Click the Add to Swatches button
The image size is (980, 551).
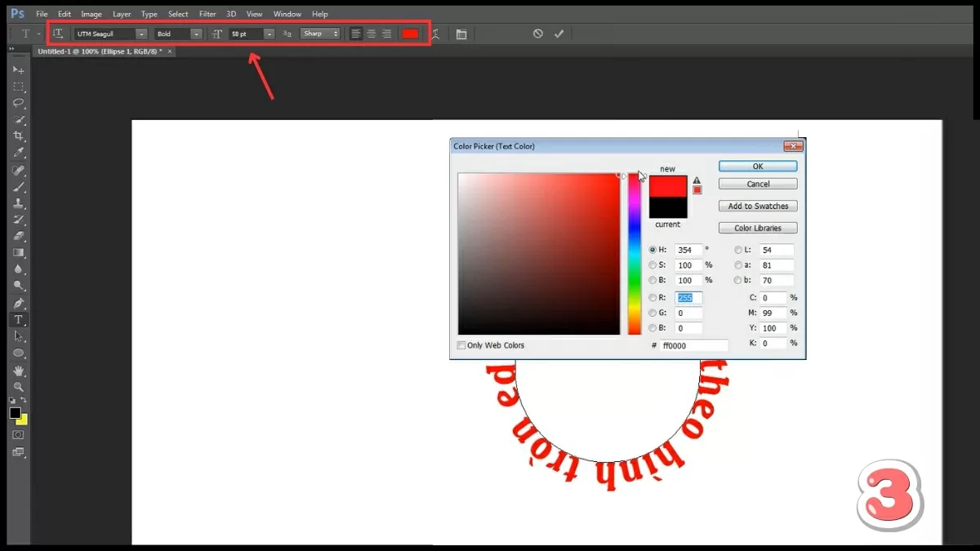click(x=758, y=207)
